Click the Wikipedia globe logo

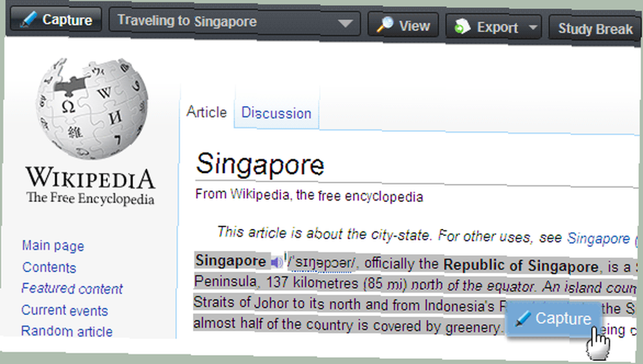coord(92,109)
